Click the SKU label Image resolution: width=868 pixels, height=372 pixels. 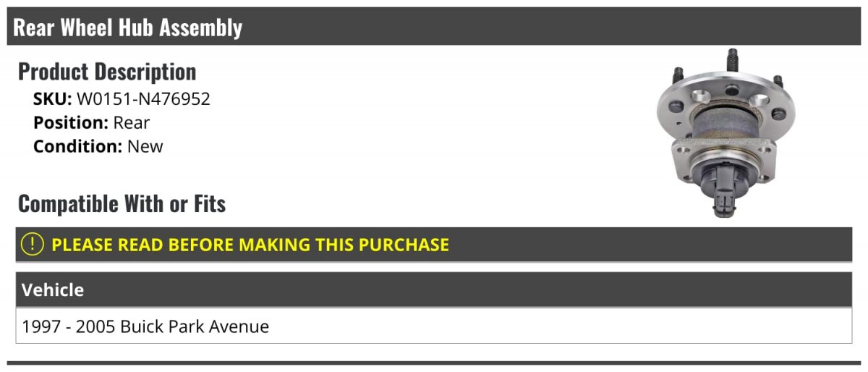click(53, 99)
